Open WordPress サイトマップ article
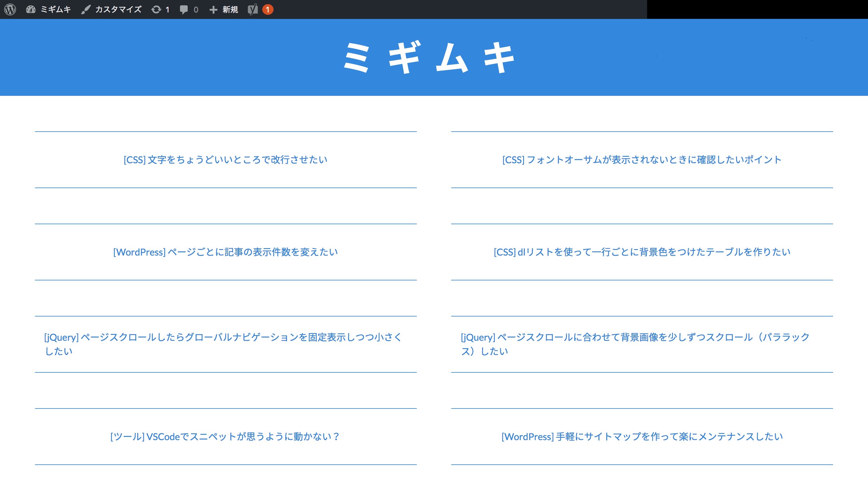868x478 pixels. [x=642, y=436]
